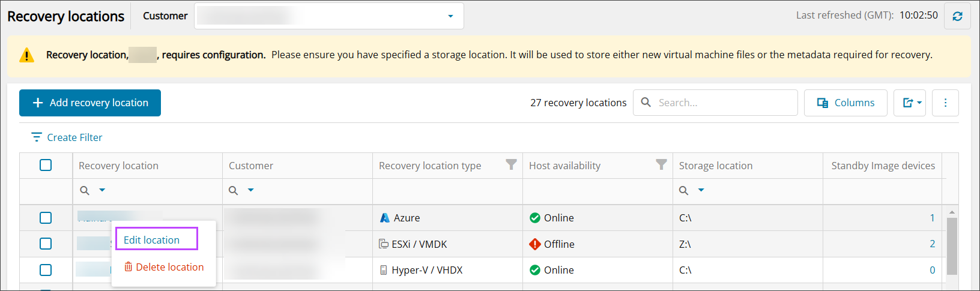Image resolution: width=980 pixels, height=291 pixels.
Task: Expand Storage location search filter dropdown arrow
Action: pyautogui.click(x=701, y=190)
